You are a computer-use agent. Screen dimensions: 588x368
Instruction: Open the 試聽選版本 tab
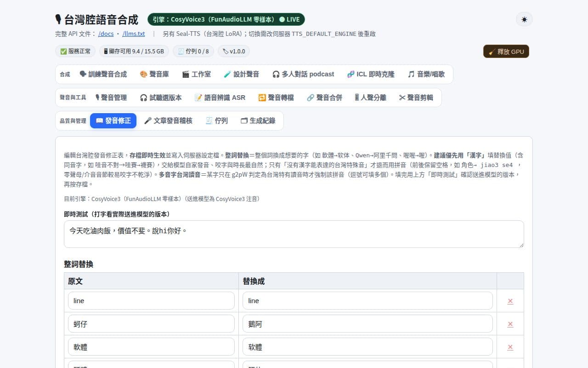(161, 98)
